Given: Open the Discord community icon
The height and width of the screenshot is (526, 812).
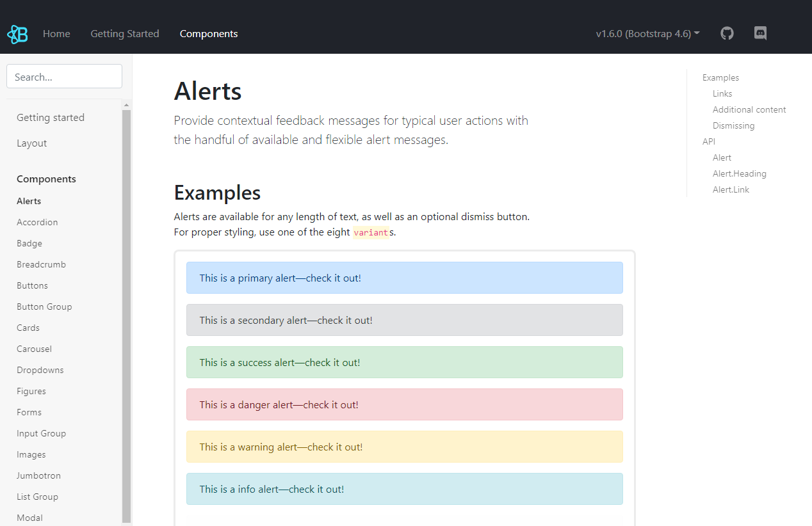Looking at the screenshot, I should pos(760,33).
